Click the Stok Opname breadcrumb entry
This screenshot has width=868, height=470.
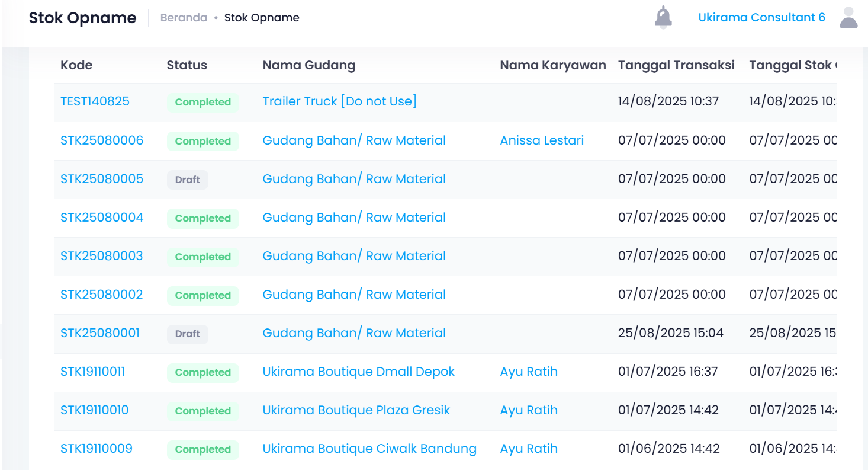coord(262,17)
